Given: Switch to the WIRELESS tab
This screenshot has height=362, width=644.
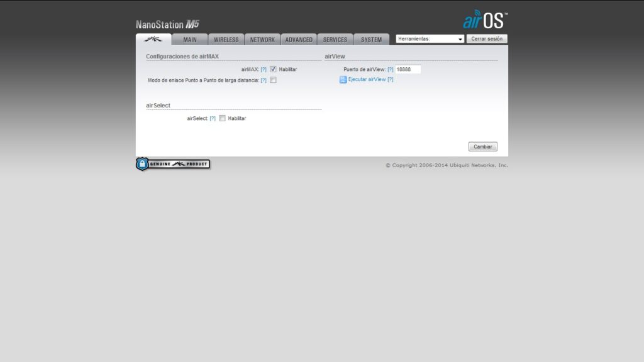Looking at the screenshot, I should pyautogui.click(x=226, y=40).
